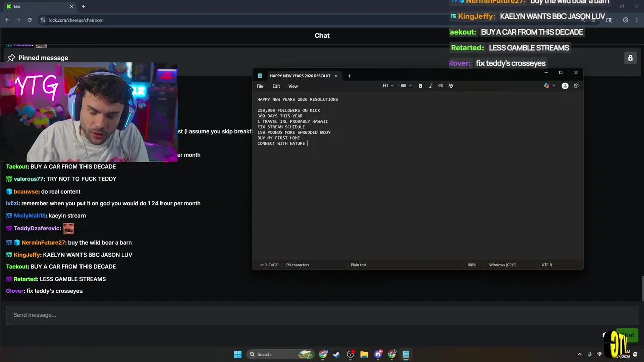Click the line BUY MY FIRST HOME
This screenshot has width=644, height=362.
[x=279, y=138]
